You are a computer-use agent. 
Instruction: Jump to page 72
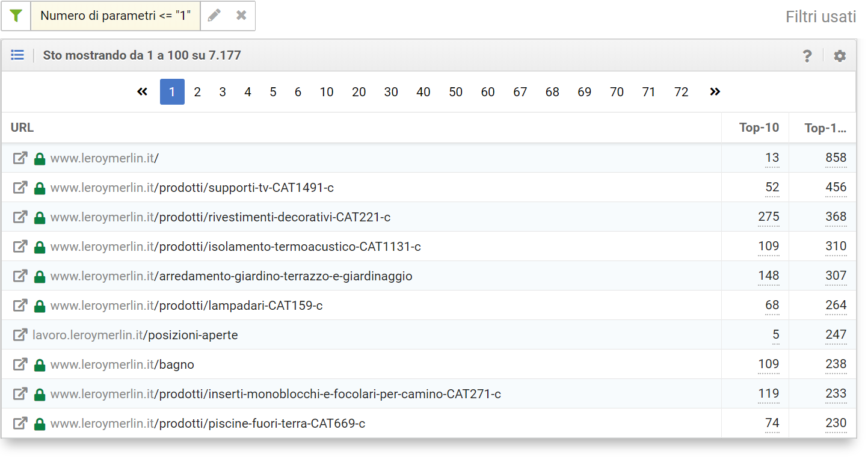point(682,91)
